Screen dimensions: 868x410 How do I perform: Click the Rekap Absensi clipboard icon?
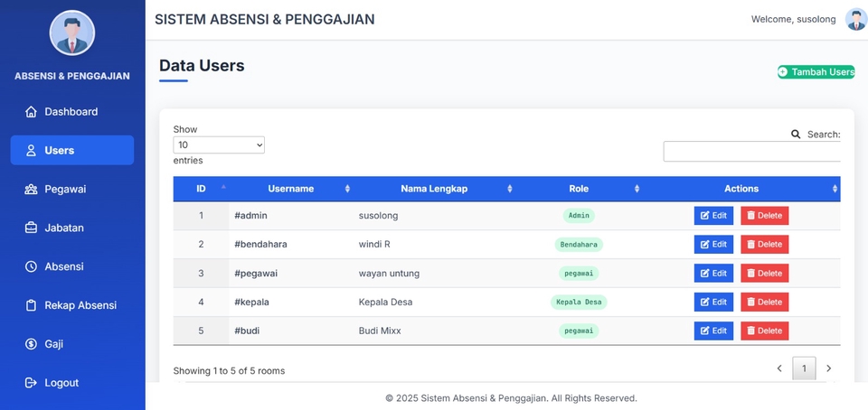click(31, 306)
